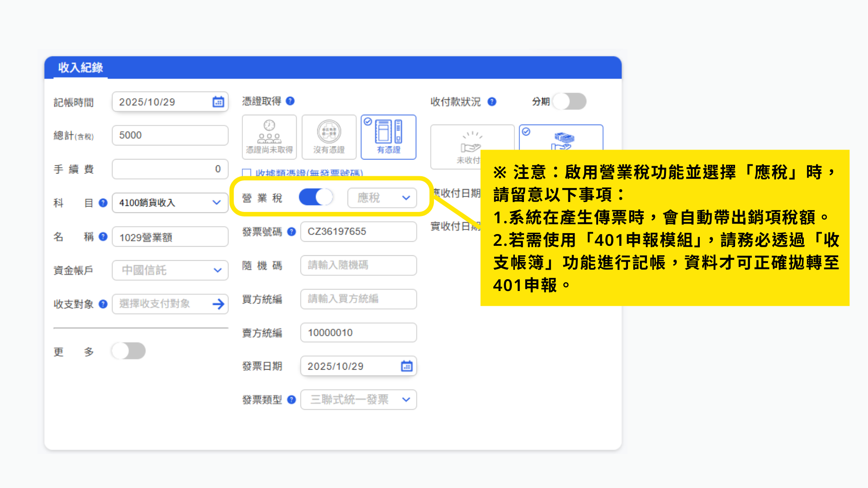The image size is (868, 488).
Task: Click the 隨機碼 input field
Action: (x=359, y=265)
